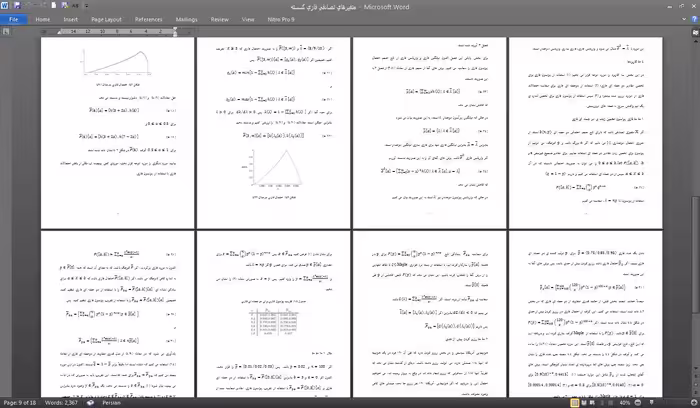Screen dimensions: 700x408
Task: Expand the ribbon with the chevron button
Action: point(684,19)
